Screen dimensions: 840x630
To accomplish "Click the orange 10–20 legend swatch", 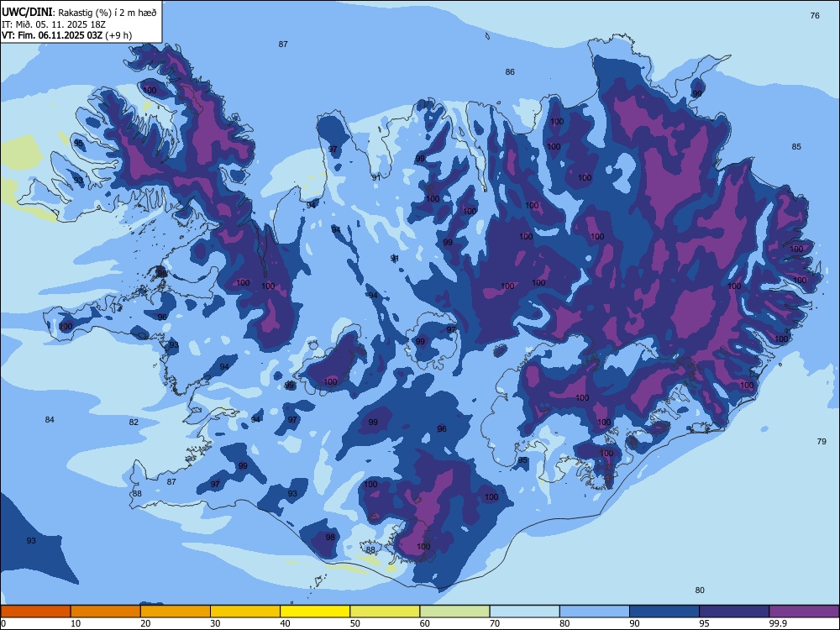I will (106, 612).
